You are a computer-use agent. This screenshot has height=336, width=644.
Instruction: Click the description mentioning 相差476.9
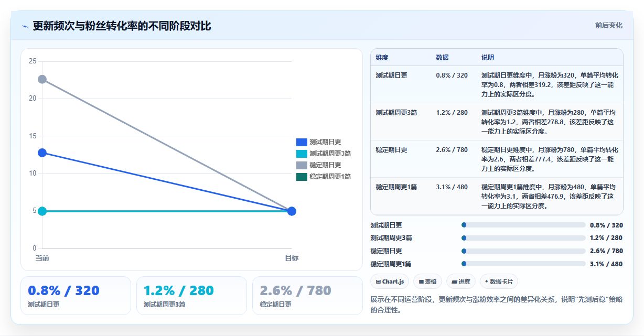pos(550,196)
